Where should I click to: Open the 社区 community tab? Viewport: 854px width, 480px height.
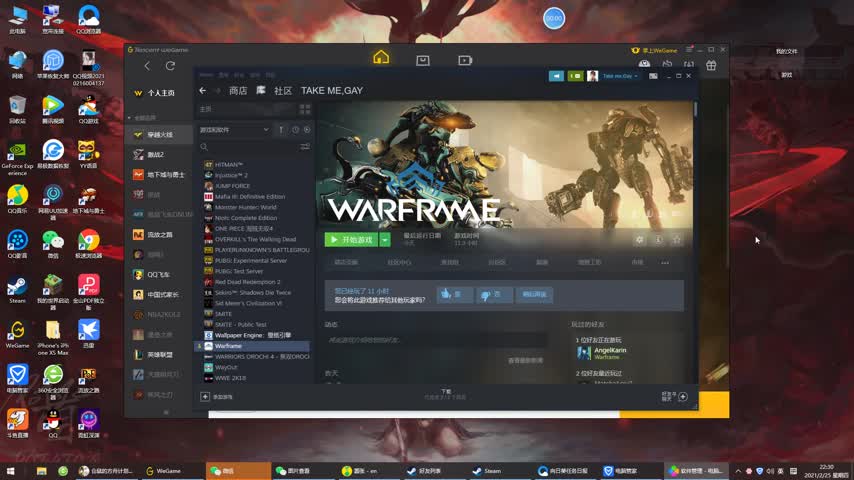[x=283, y=90]
